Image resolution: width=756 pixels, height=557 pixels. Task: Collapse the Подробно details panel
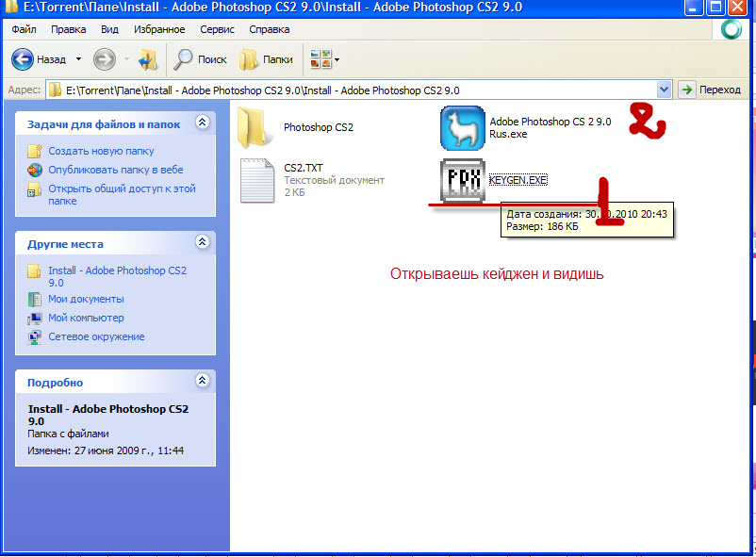point(203,381)
